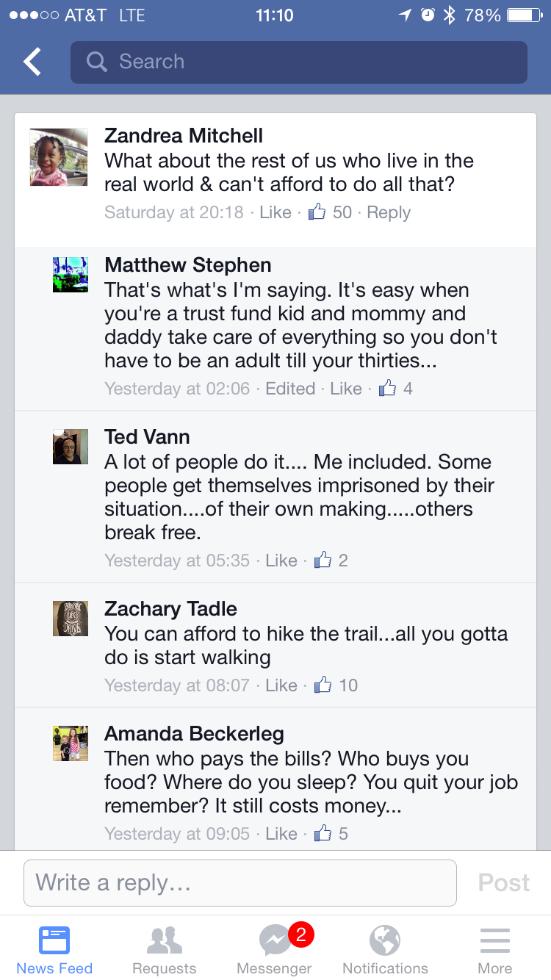Tap the back arrow icon
This screenshot has height=980, width=551.
point(32,62)
